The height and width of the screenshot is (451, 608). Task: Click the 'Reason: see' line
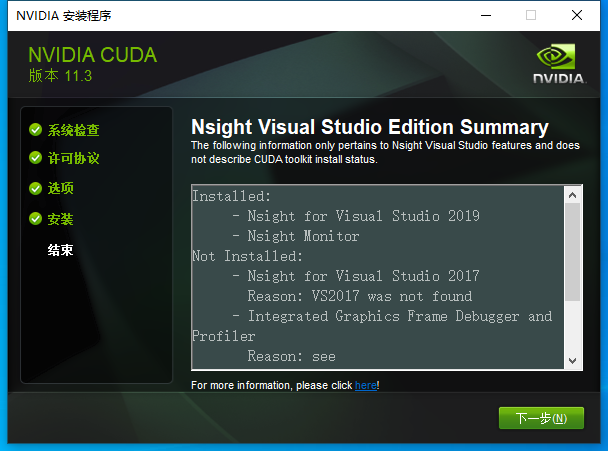click(x=292, y=356)
